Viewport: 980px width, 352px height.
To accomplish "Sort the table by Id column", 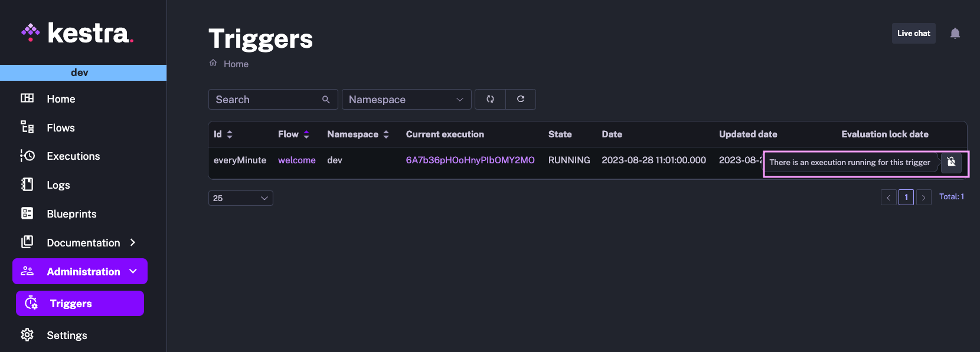I will point(230,134).
